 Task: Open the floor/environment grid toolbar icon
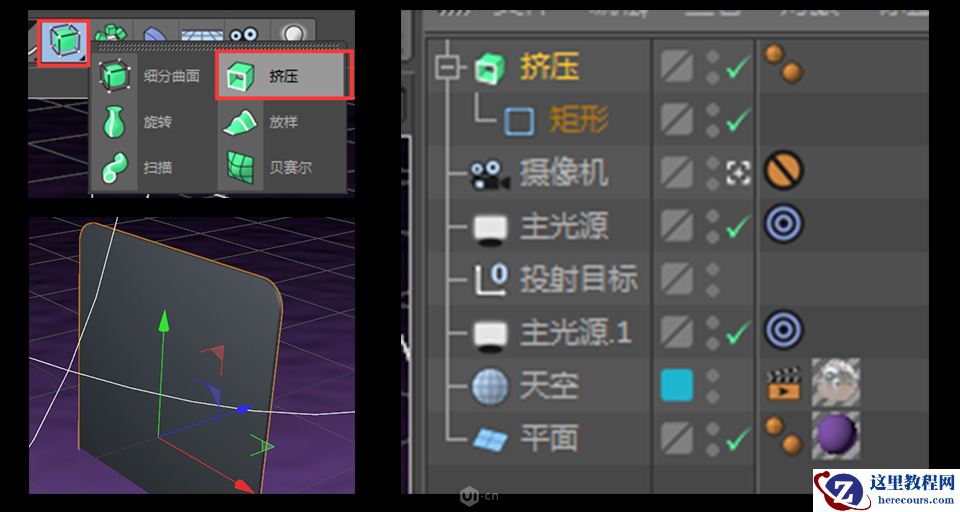(201, 34)
